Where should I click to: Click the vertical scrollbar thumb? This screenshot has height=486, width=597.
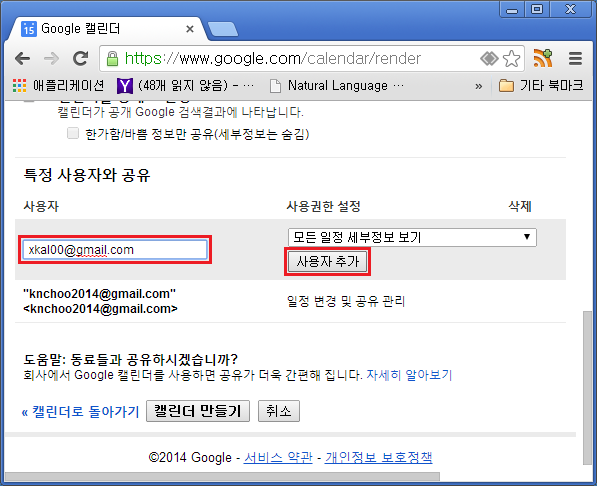587,388
